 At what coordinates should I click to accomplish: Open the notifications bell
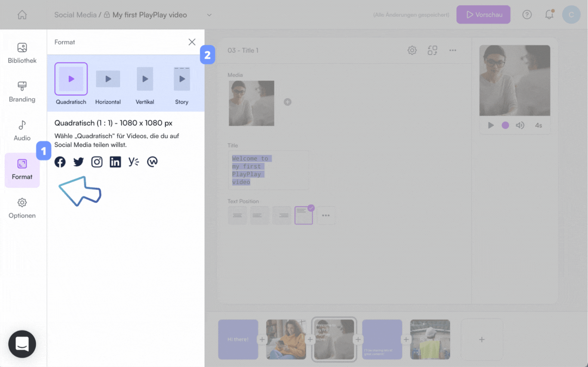pyautogui.click(x=549, y=15)
